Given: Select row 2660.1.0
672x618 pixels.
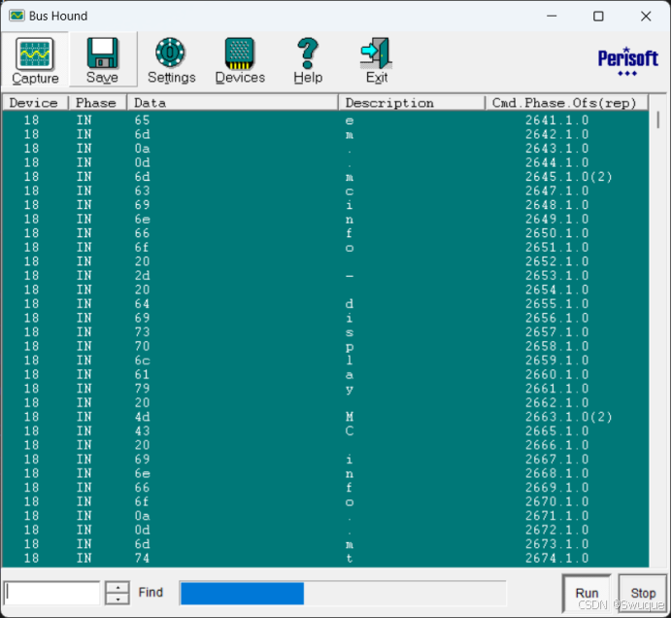Looking at the screenshot, I should click(325, 374).
